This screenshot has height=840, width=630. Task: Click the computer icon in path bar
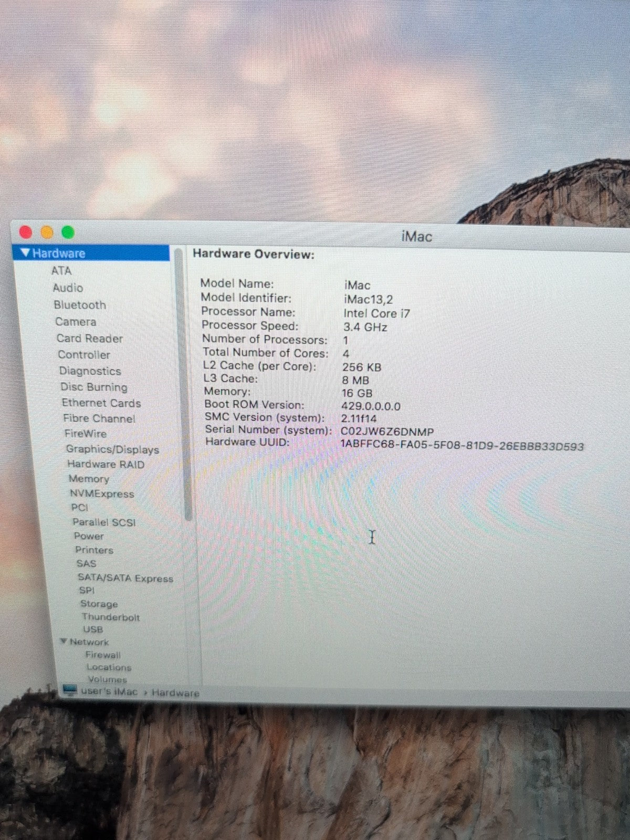(69, 690)
